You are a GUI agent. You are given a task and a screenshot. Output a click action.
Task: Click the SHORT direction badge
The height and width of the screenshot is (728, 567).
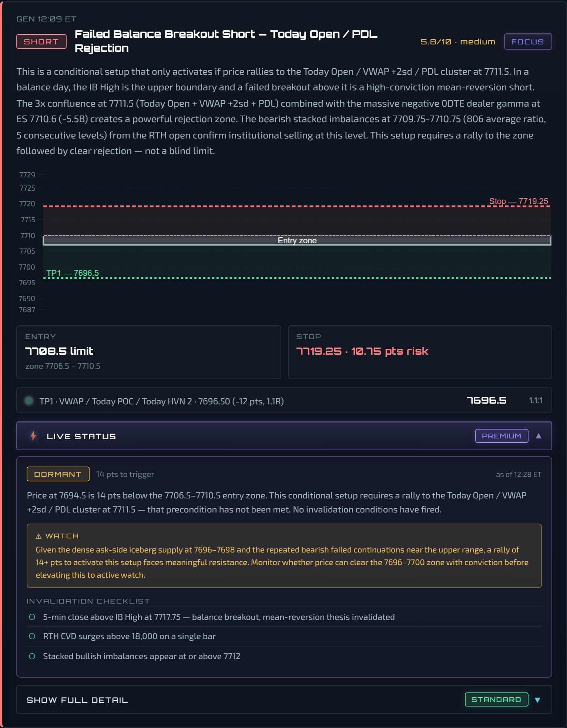(x=41, y=41)
